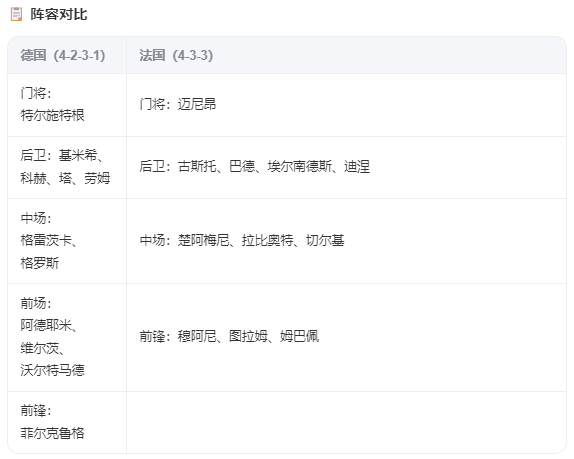This screenshot has height=459, width=574.
Task: Click France forwards cell with 姆巴佩
Action: [x=346, y=337]
